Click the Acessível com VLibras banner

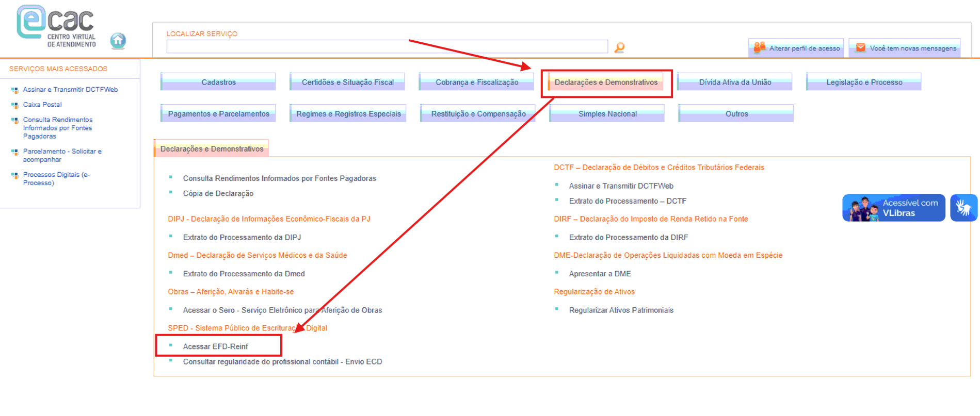click(893, 208)
